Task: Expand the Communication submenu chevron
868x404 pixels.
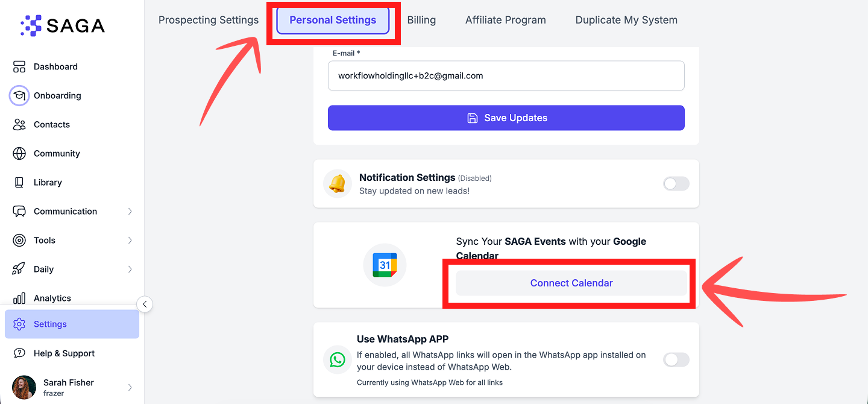Action: click(130, 211)
